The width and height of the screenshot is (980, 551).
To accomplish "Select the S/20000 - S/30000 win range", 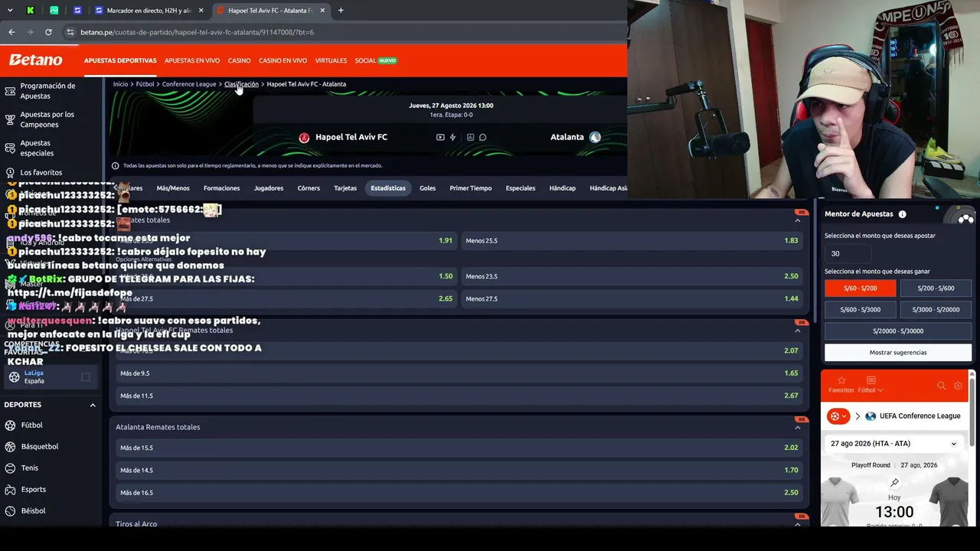I will (x=898, y=331).
